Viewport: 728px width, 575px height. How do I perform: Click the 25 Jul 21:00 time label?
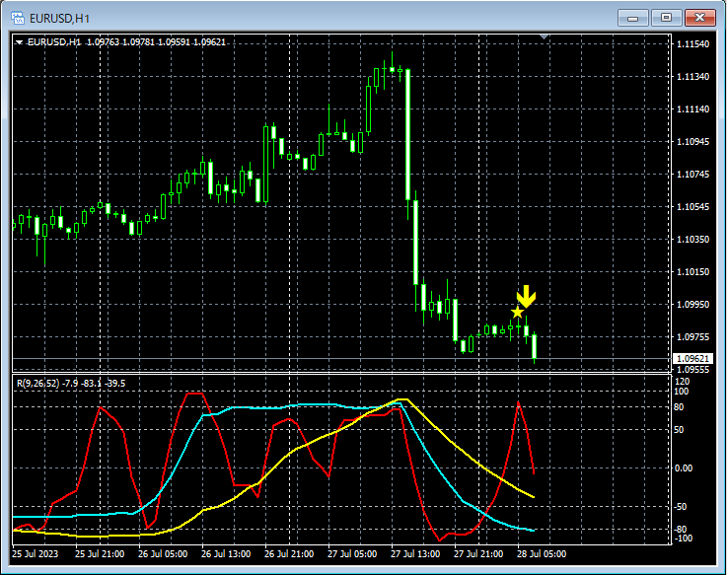coord(100,554)
